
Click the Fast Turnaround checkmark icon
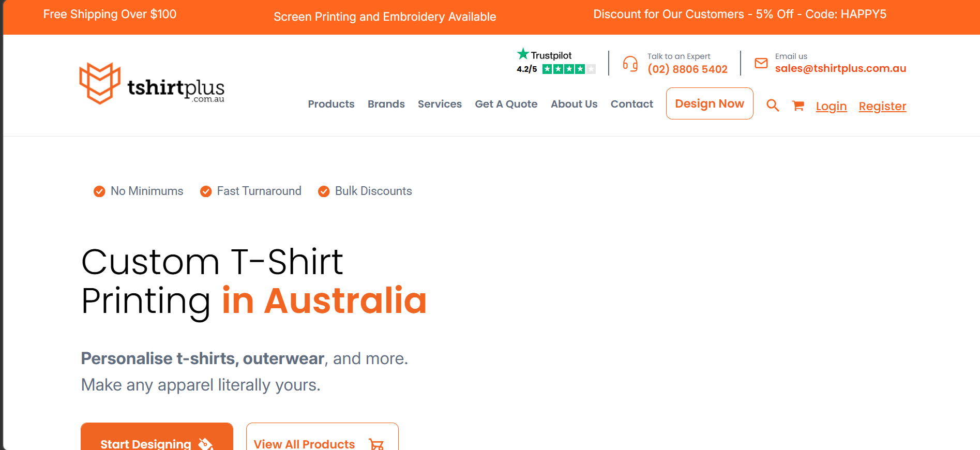point(206,191)
